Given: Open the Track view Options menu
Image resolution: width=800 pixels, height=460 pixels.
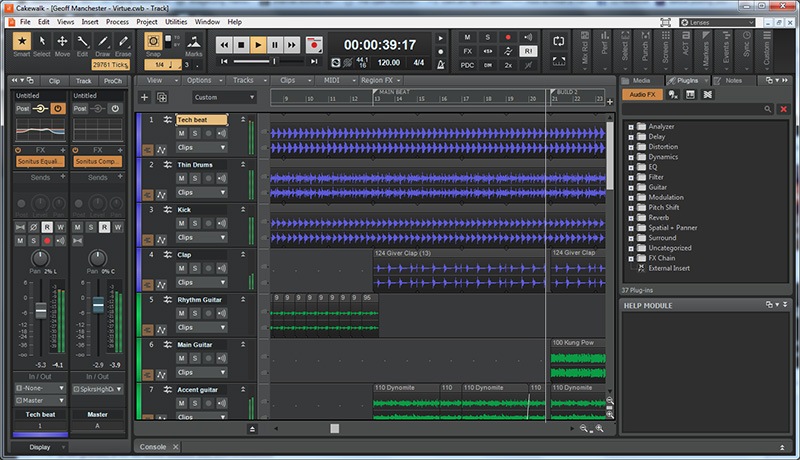Looking at the screenshot, I should point(203,81).
